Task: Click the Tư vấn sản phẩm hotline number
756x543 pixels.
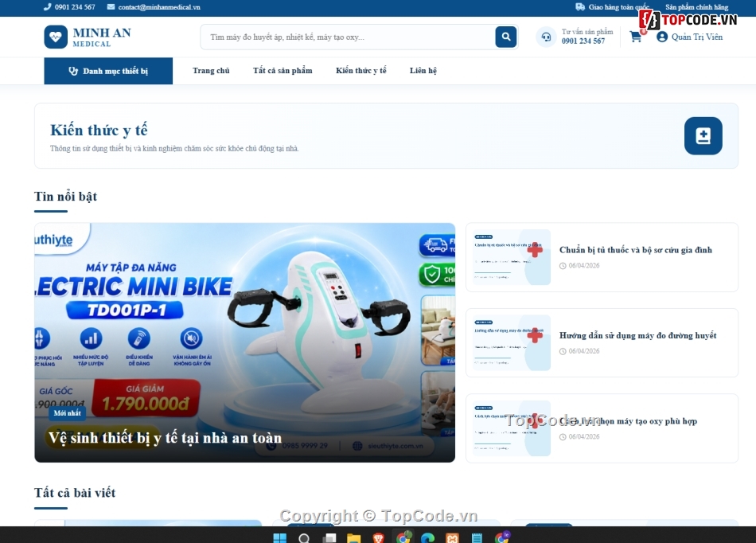Action: point(583,41)
